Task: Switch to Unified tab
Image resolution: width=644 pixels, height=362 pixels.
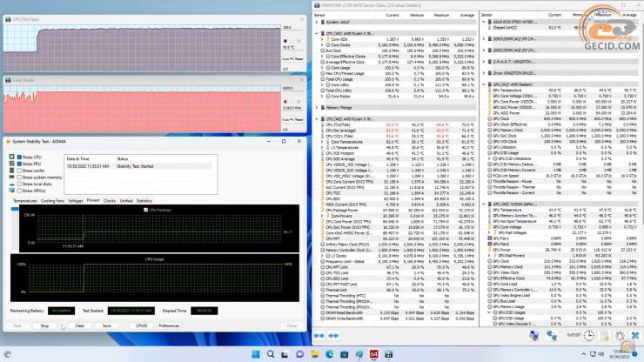Action: click(126, 201)
